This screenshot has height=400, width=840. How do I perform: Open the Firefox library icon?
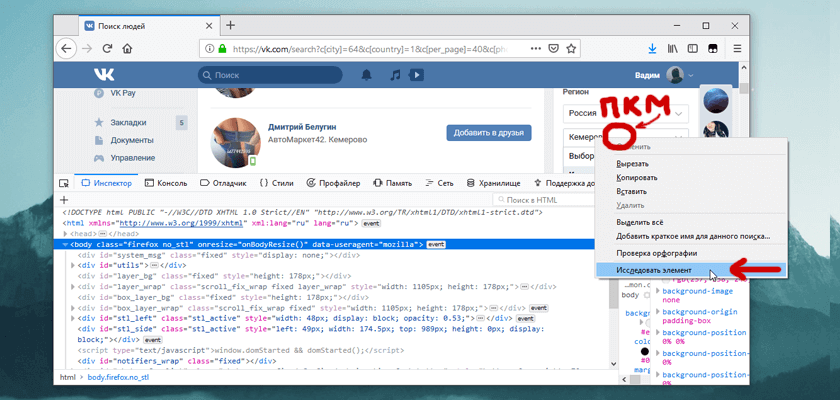tap(672, 49)
